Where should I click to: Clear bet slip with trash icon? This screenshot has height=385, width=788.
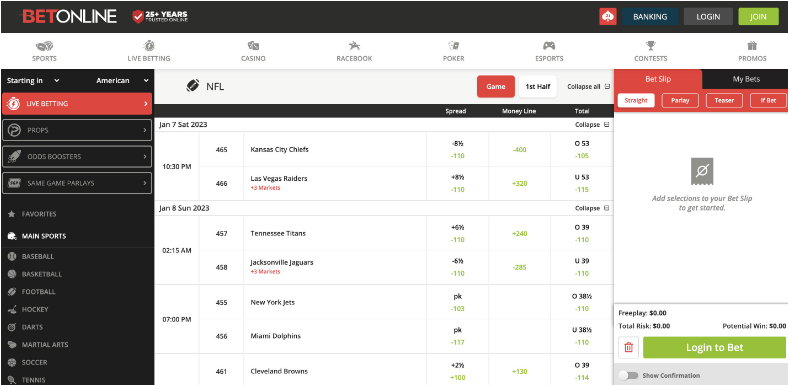coord(629,347)
